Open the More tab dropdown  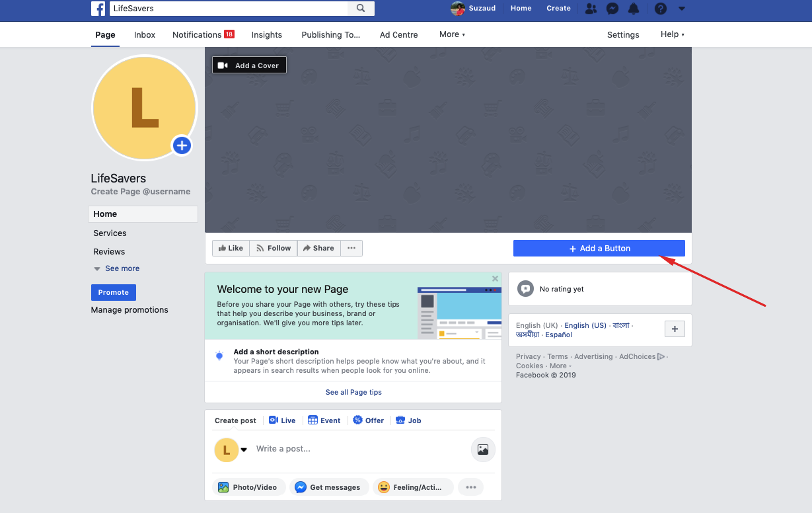coord(452,34)
